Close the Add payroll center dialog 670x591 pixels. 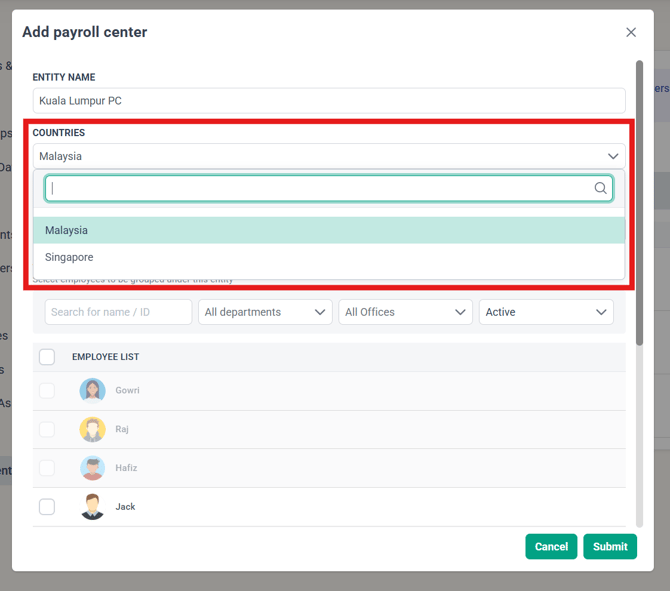coord(631,32)
